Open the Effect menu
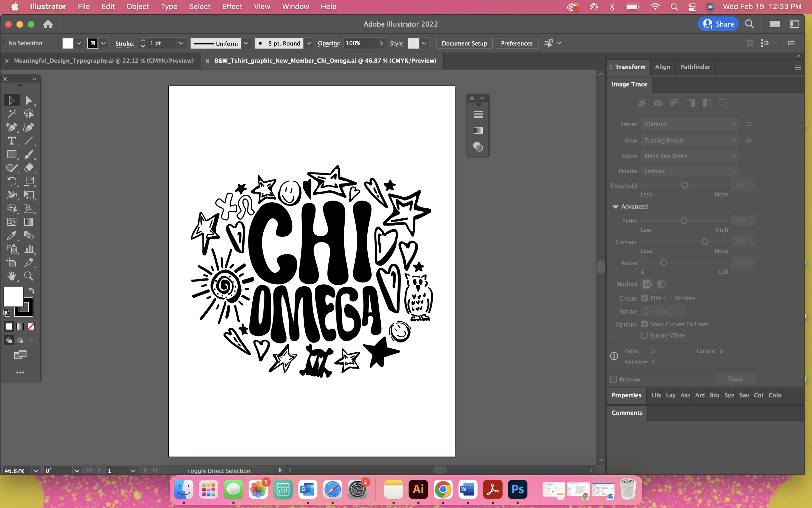Image resolution: width=812 pixels, height=508 pixels. pos(232,7)
